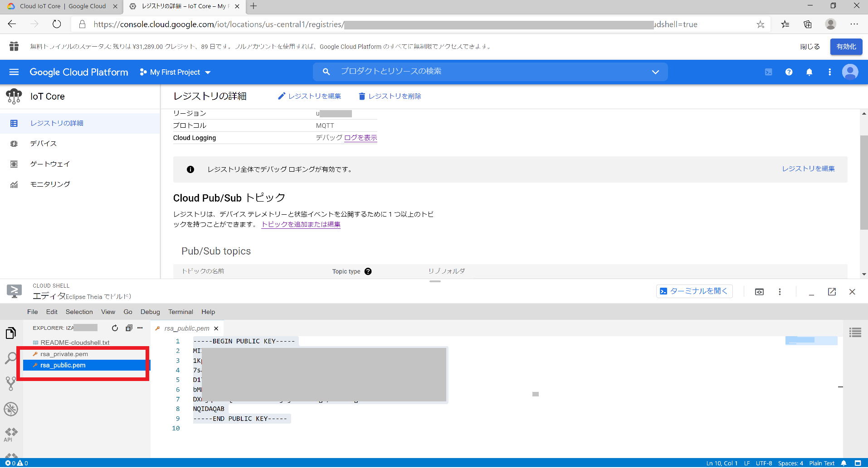The image size is (868, 468).
Task: Click the Plain Text language mode in status bar
Action: tap(821, 463)
